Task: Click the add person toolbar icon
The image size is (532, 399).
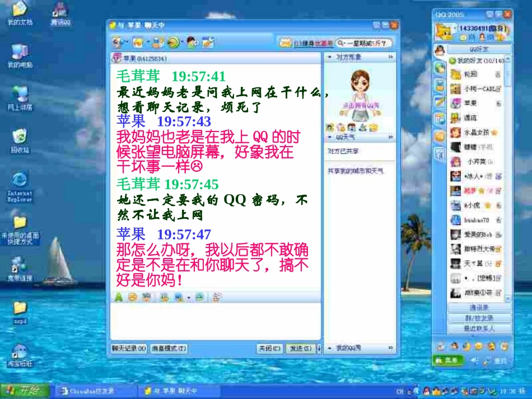Action: (x=192, y=43)
